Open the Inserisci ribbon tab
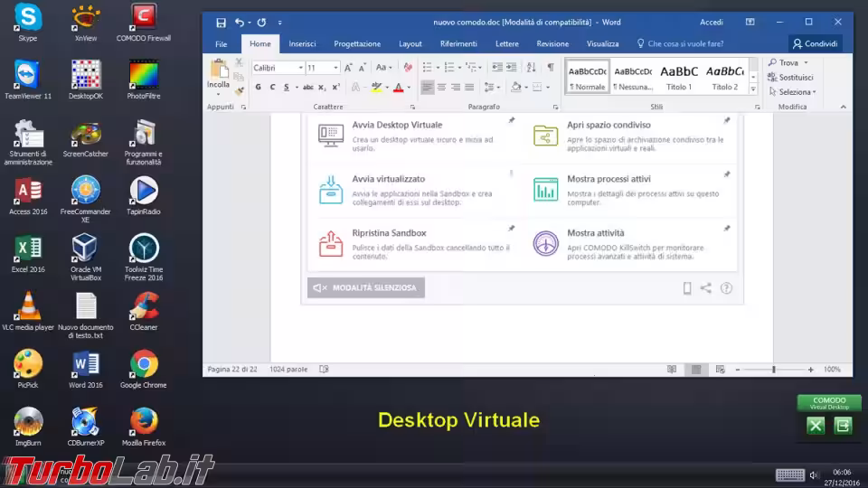Viewport: 868px width, 488px height. (x=302, y=43)
